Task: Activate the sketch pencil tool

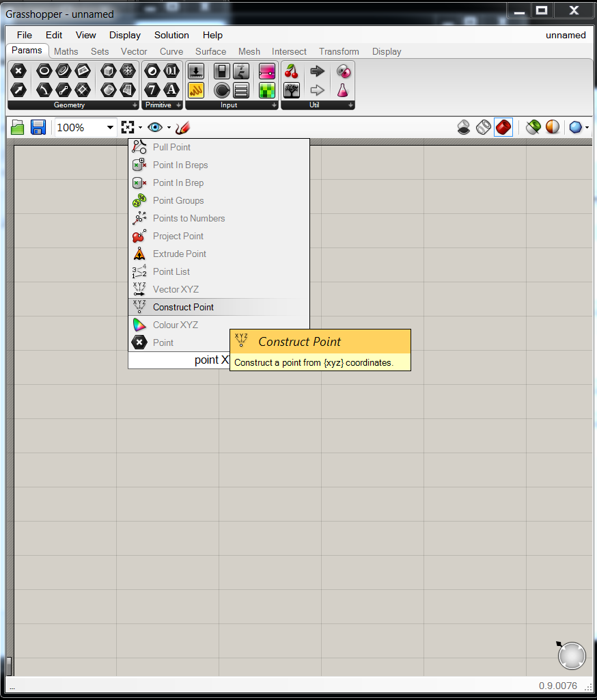Action: point(182,128)
